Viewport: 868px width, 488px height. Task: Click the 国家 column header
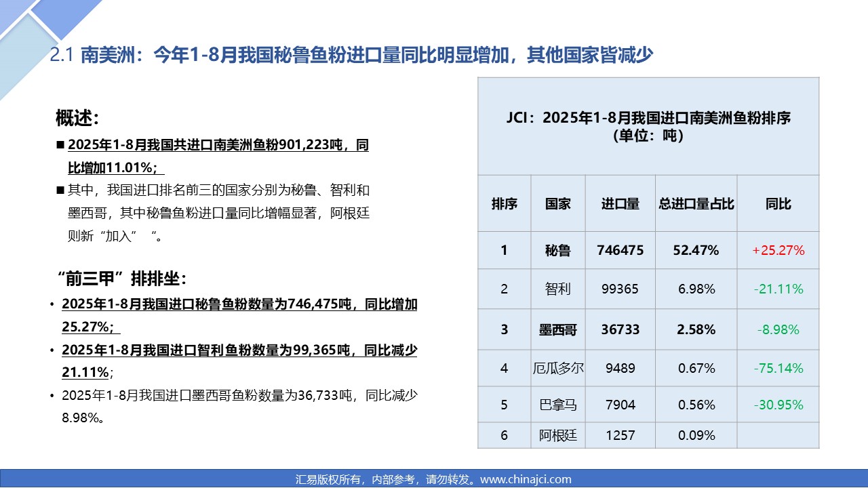(x=557, y=204)
